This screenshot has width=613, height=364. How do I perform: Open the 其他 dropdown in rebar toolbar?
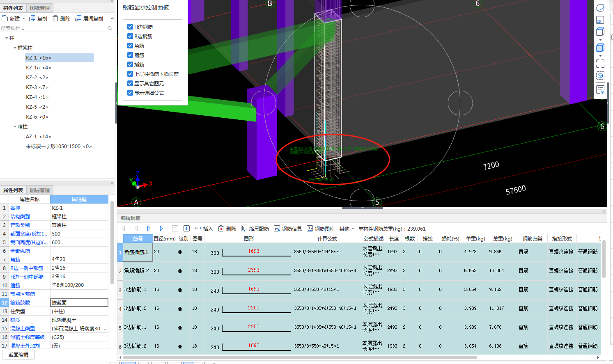click(x=353, y=229)
